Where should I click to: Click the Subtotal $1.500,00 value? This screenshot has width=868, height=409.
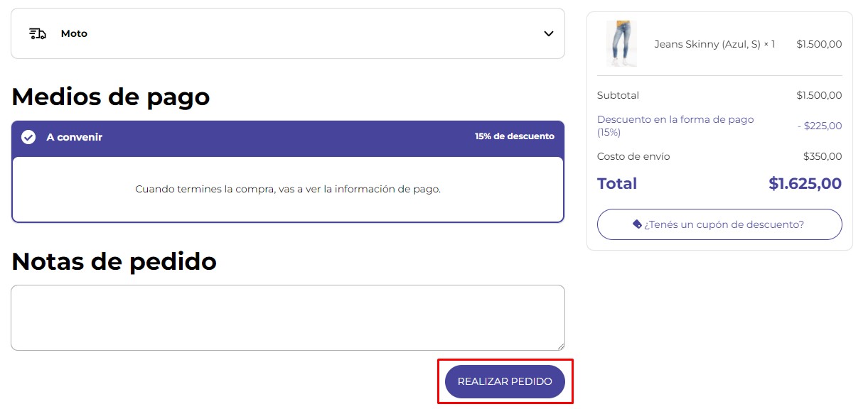(x=820, y=95)
